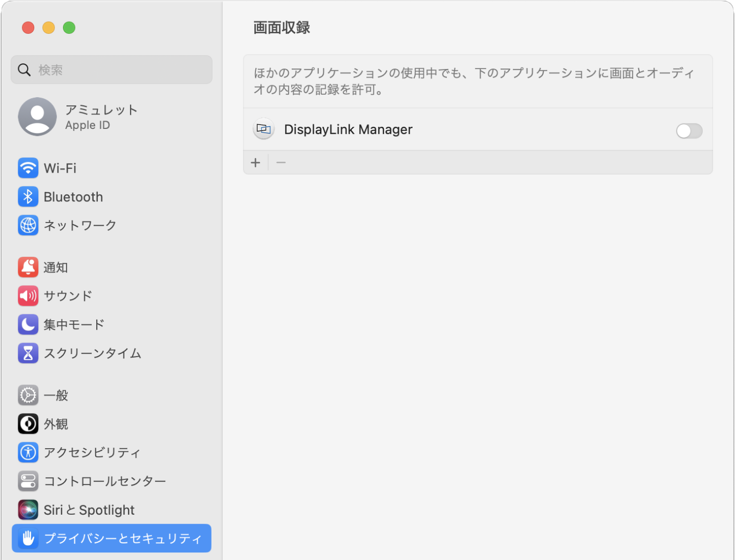Click the DisplayLink Manager row name
The width and height of the screenshot is (735, 560).
pyautogui.click(x=348, y=130)
